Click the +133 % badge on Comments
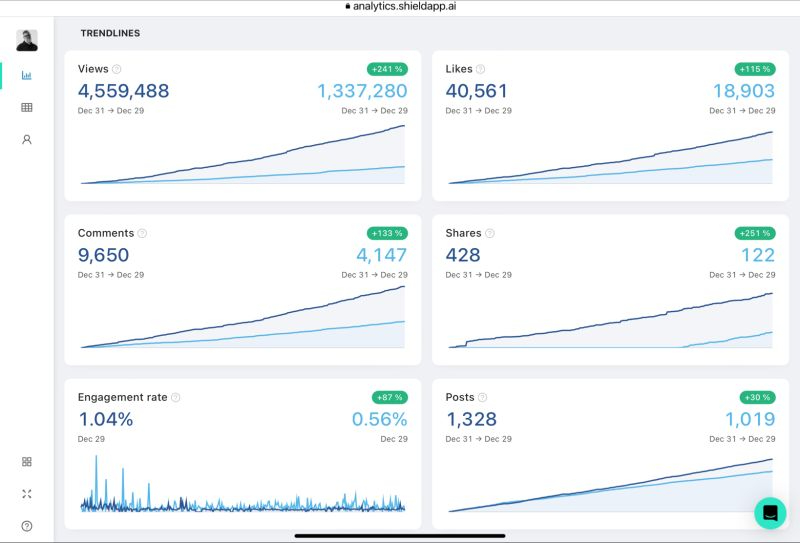The width and height of the screenshot is (800, 543). [387, 233]
